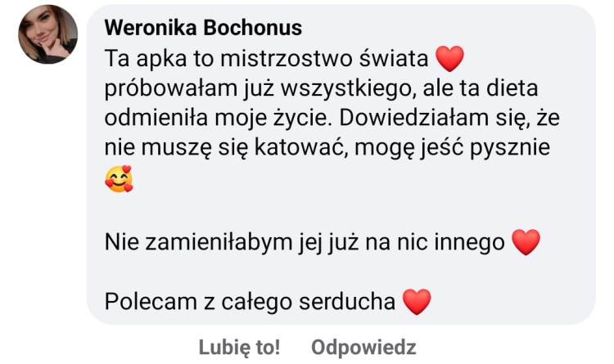Click the red heart after "mistrzostwo świata"
The width and height of the screenshot is (614, 364).
click(x=450, y=58)
